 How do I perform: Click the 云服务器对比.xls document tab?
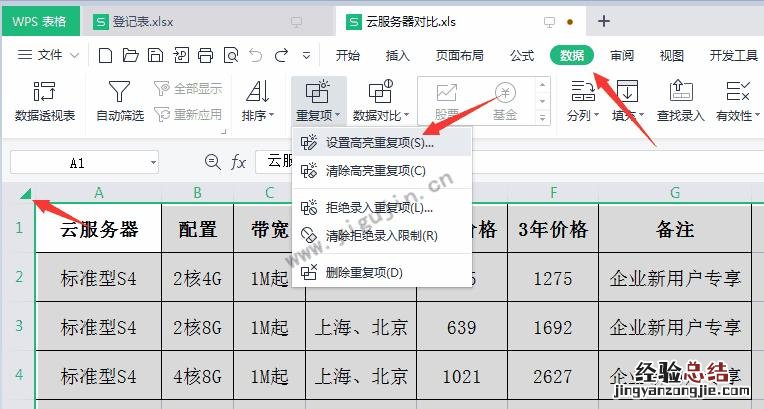coord(460,22)
